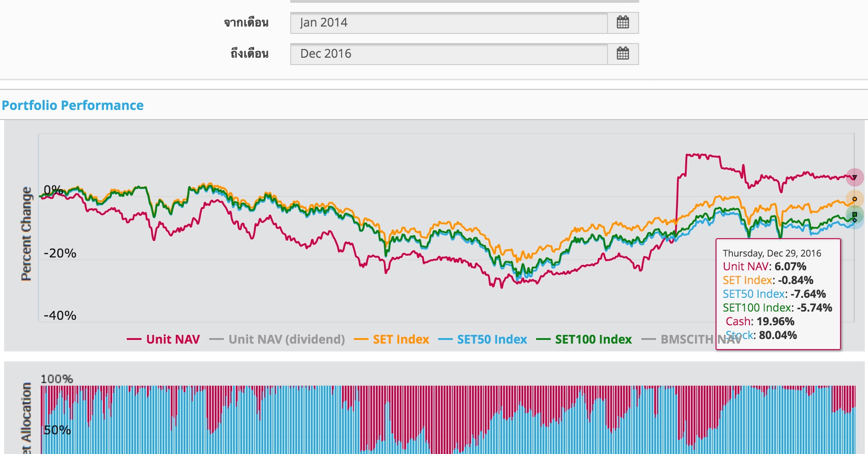The width and height of the screenshot is (868, 454).
Task: Click the 0% axis label
Action: (x=53, y=190)
